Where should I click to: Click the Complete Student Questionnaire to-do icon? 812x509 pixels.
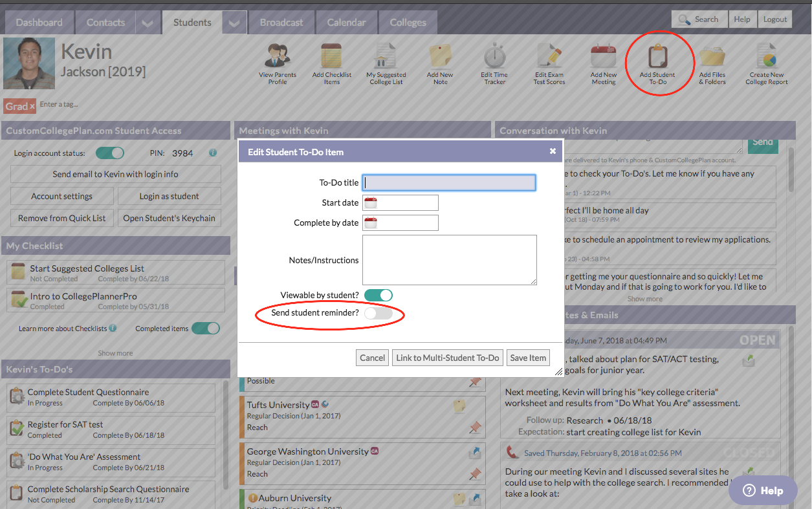pyautogui.click(x=17, y=396)
